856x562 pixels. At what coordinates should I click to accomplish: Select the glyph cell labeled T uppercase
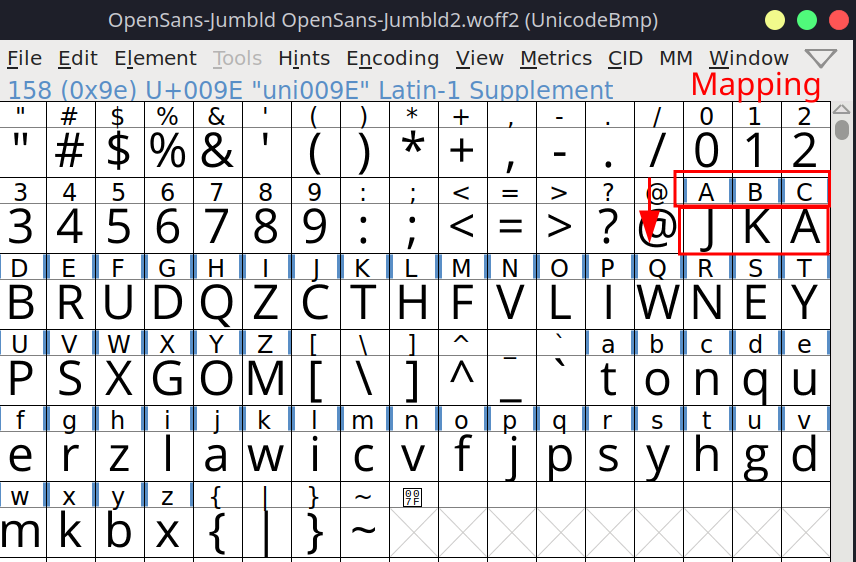(x=806, y=292)
